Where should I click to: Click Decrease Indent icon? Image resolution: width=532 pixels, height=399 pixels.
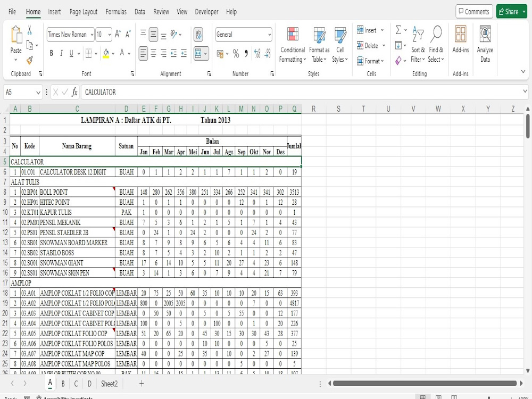click(173, 53)
